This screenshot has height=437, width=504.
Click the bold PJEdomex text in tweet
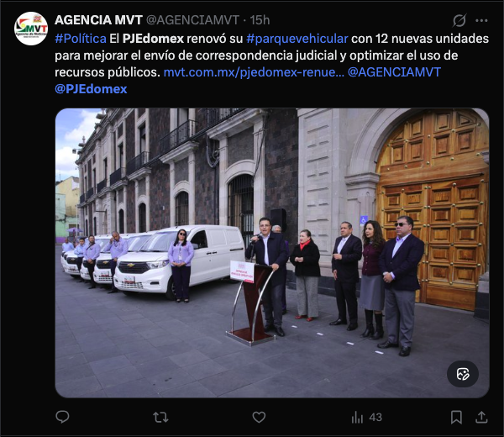coord(153,39)
